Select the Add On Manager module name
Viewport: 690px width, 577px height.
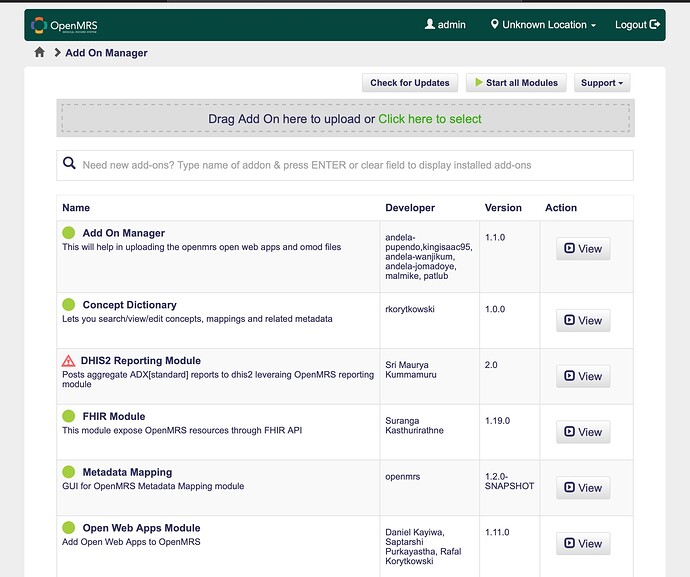124,233
